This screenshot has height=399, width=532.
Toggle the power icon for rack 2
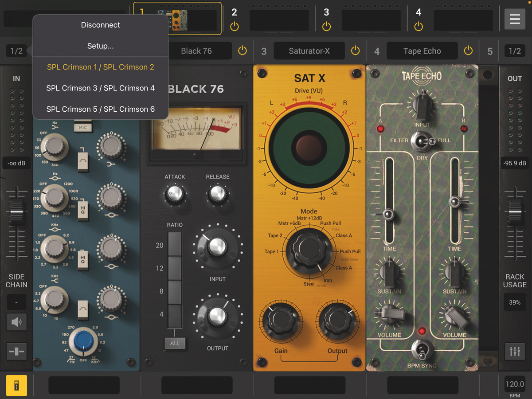pyautogui.click(x=235, y=27)
